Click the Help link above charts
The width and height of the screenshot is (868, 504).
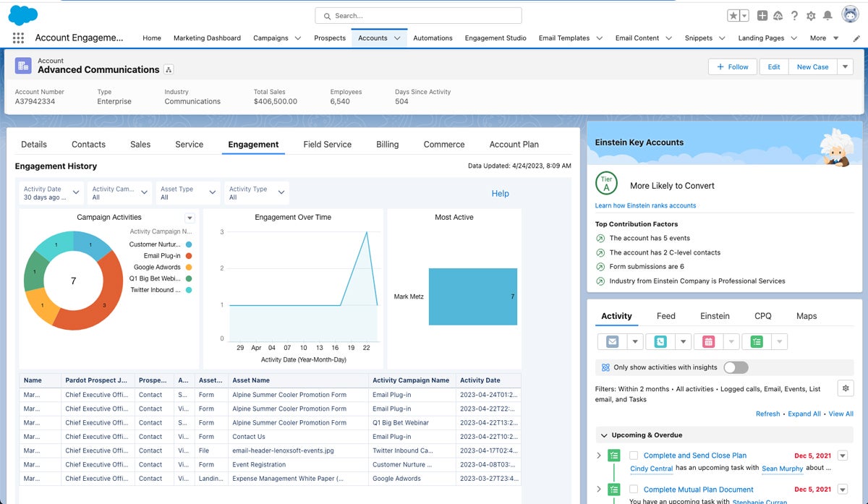pos(501,194)
